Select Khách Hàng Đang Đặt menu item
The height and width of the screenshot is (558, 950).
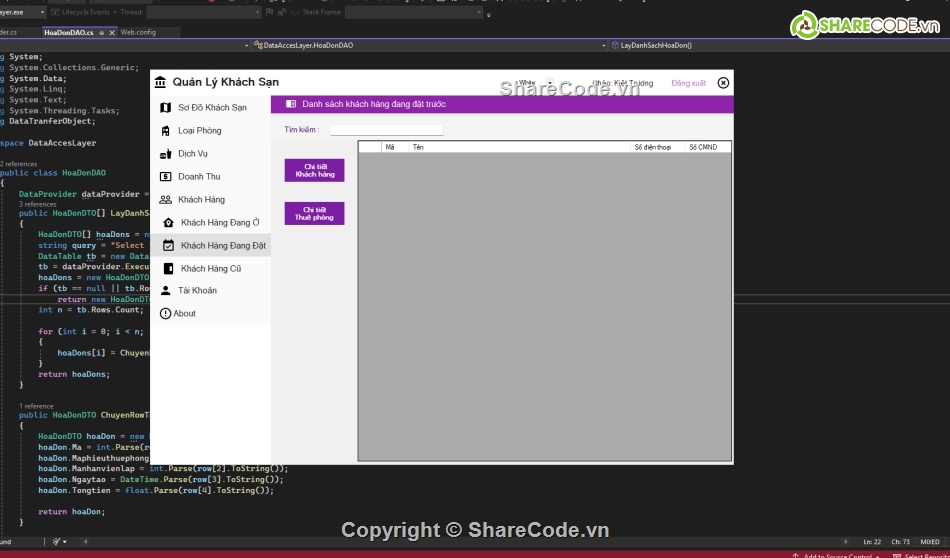coord(222,245)
